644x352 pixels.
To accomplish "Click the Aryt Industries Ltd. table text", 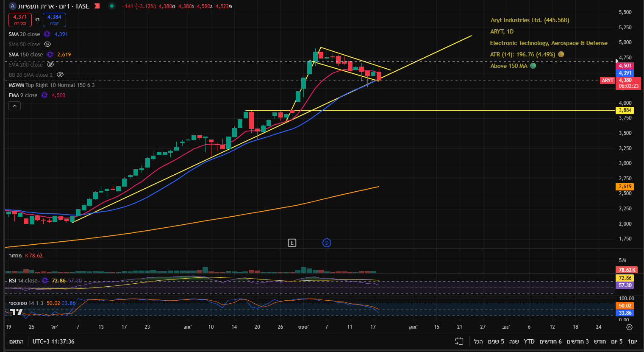I will click(x=530, y=20).
